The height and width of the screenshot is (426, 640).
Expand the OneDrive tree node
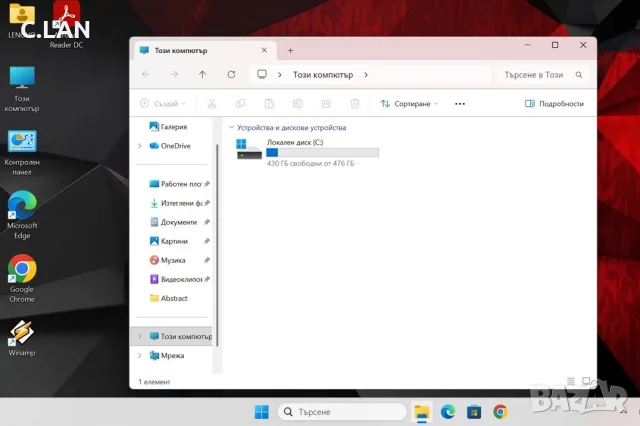140,146
